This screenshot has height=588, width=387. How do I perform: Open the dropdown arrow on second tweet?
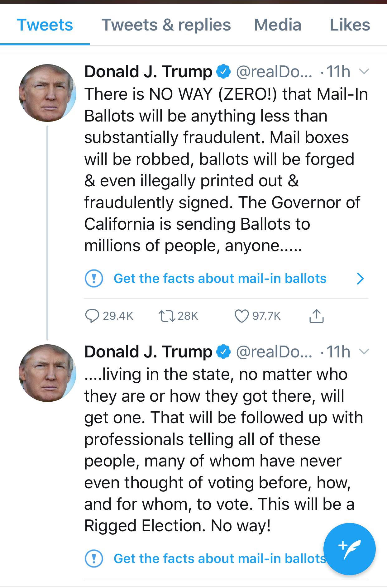tap(364, 352)
